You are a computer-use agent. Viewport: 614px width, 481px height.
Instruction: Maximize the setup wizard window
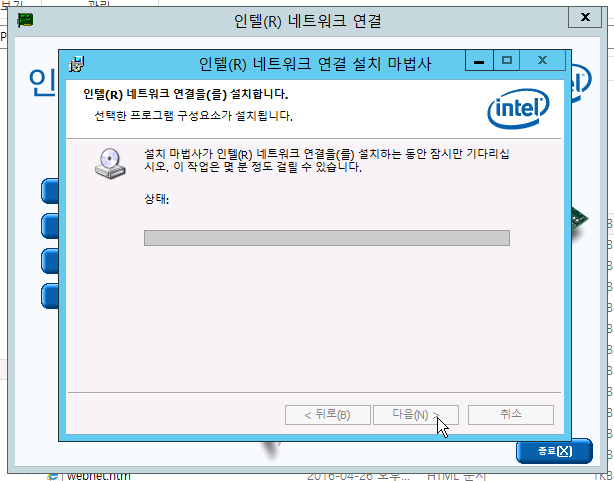tap(507, 61)
